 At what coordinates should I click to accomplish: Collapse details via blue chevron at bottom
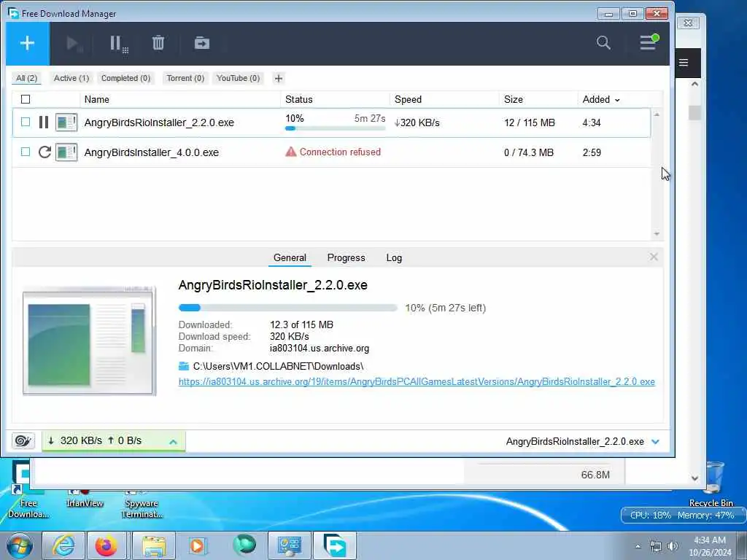click(656, 441)
